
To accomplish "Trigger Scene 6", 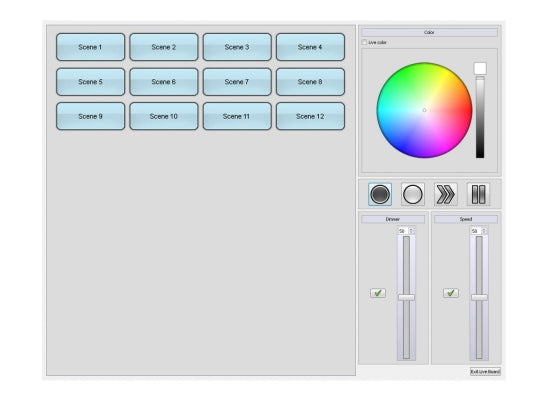I will [x=164, y=82].
